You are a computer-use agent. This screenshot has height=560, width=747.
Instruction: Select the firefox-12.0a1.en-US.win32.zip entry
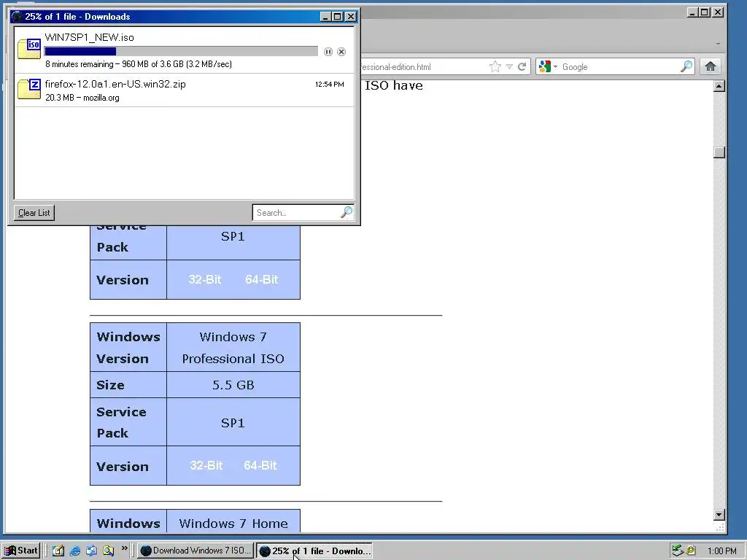click(185, 90)
